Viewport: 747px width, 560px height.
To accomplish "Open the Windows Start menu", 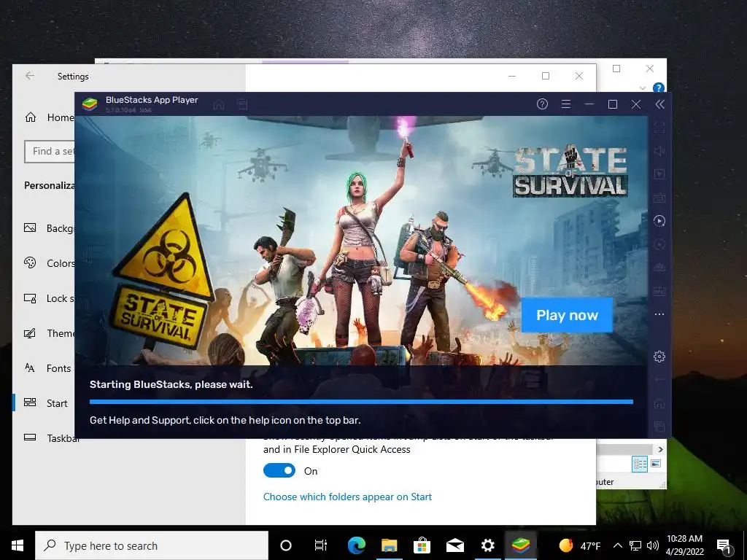I will coord(18,545).
